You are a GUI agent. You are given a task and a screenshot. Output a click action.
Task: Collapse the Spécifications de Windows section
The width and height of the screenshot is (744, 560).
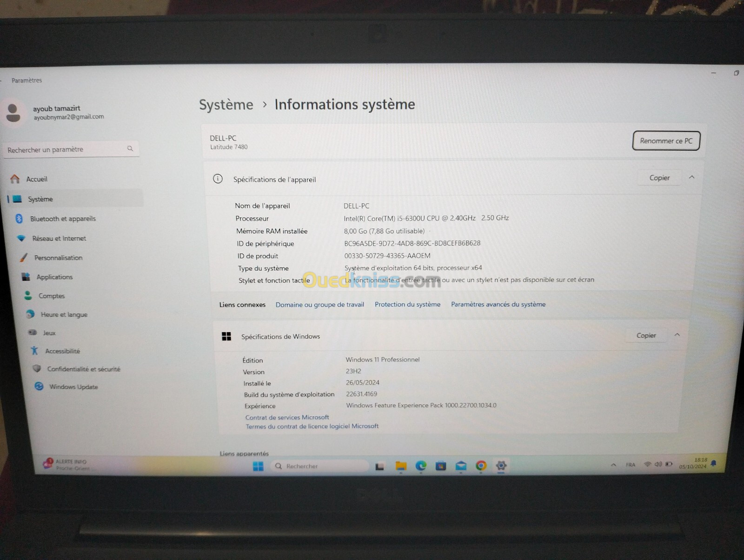point(677,335)
